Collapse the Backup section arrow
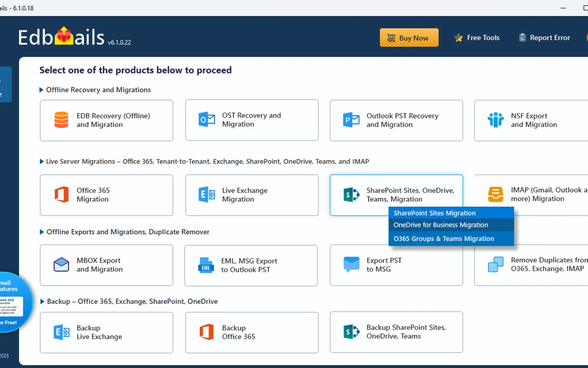The height and width of the screenshot is (368, 588). point(42,301)
